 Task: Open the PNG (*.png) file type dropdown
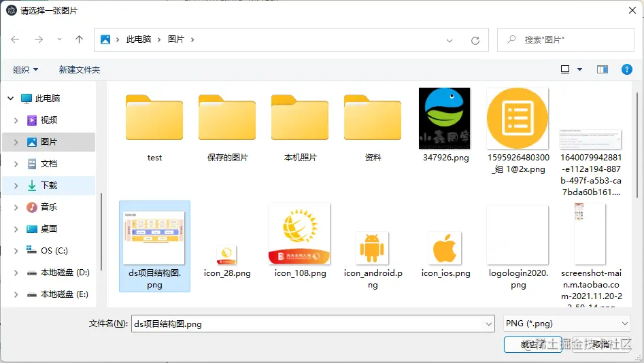click(x=567, y=324)
